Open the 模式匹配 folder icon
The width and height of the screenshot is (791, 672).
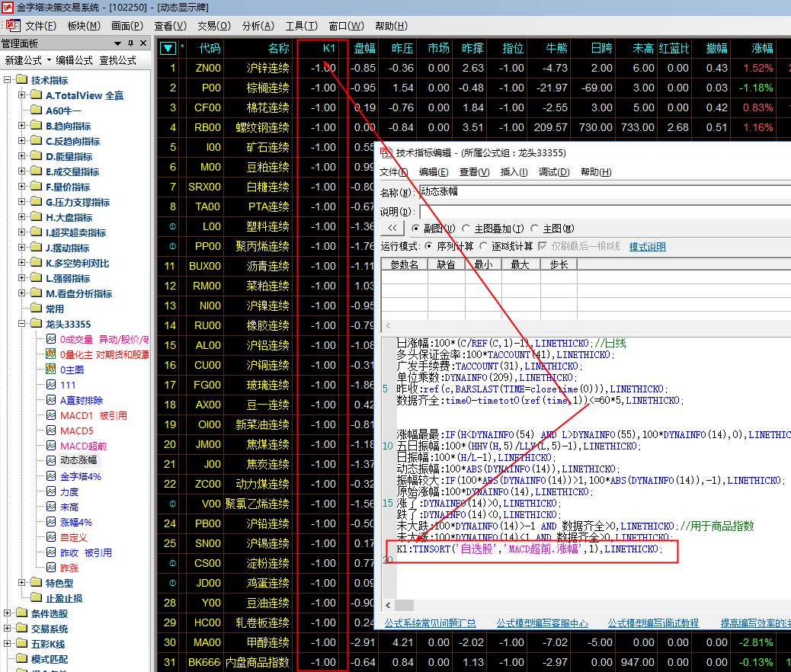tap(21, 658)
